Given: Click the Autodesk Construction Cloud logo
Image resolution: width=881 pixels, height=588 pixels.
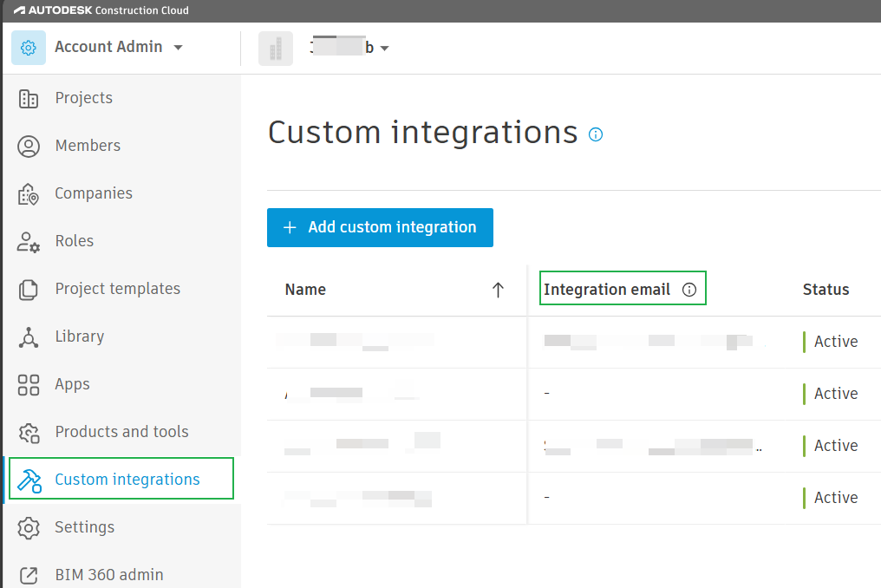Looking at the screenshot, I should [101, 10].
